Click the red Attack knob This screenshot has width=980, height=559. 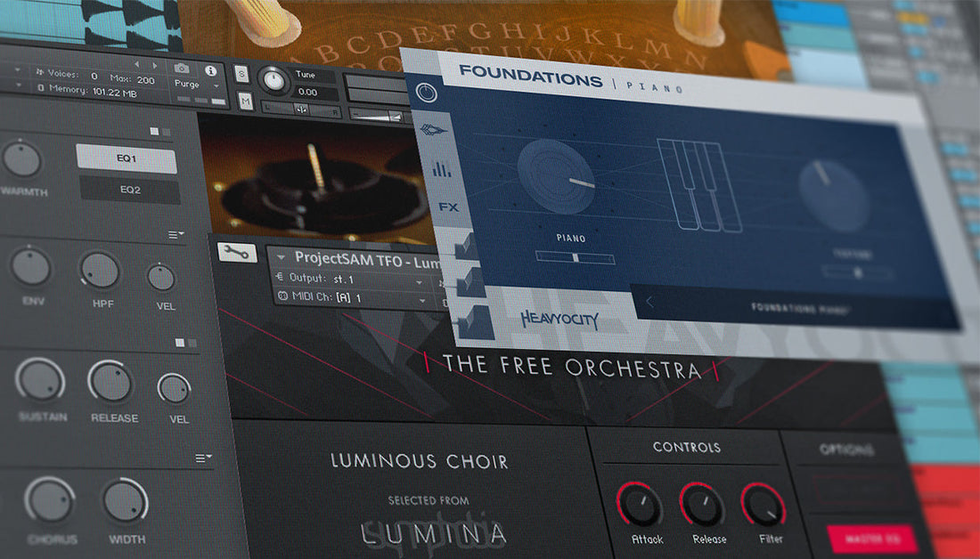(x=640, y=504)
